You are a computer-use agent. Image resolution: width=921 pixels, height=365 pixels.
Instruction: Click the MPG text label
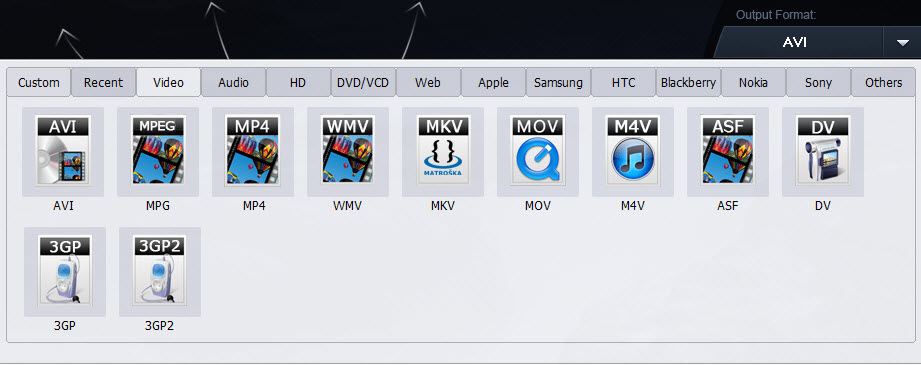click(158, 206)
